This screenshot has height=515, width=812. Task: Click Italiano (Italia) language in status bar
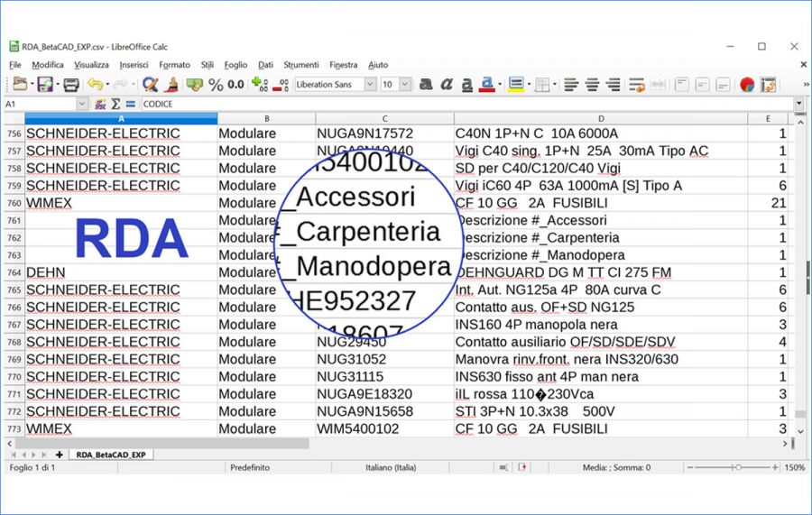point(391,467)
